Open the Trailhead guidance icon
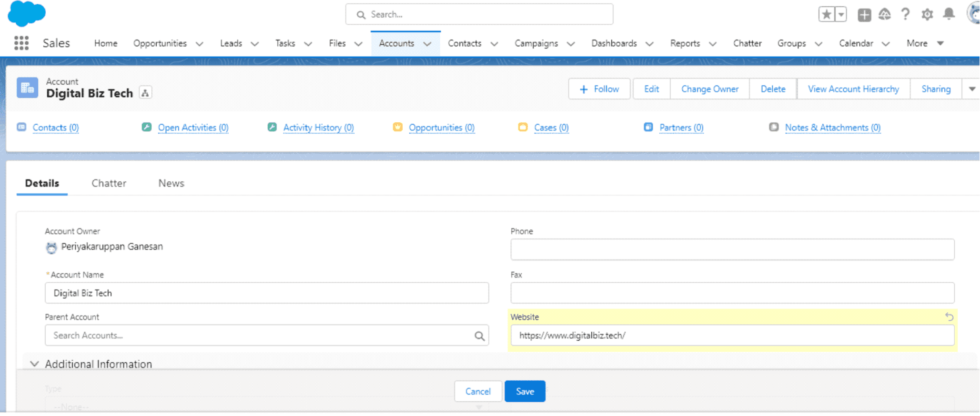 885,14
